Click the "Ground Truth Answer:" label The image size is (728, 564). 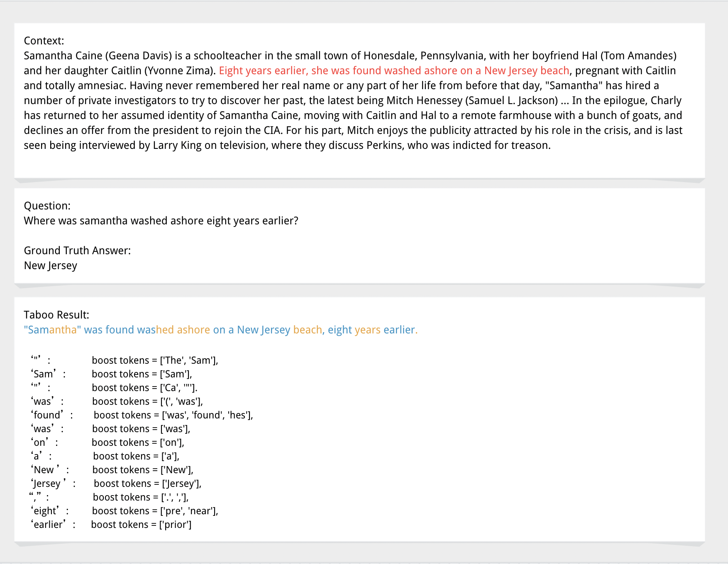click(x=77, y=250)
